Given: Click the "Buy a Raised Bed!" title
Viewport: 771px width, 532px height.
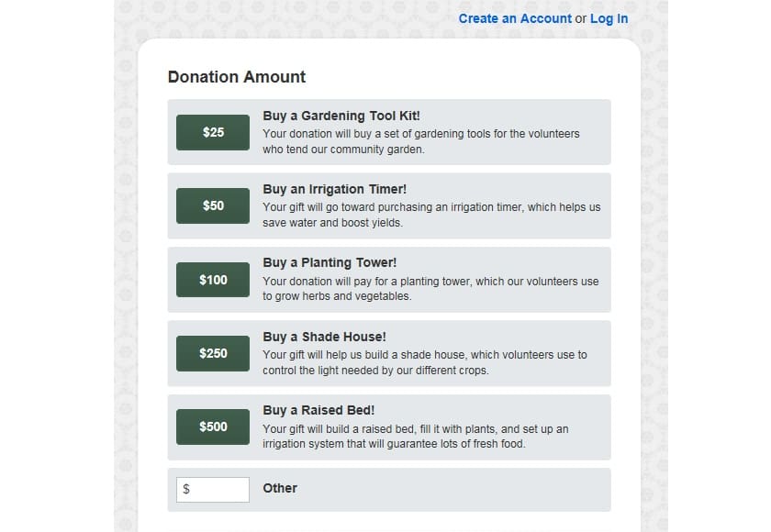Looking at the screenshot, I should (318, 410).
